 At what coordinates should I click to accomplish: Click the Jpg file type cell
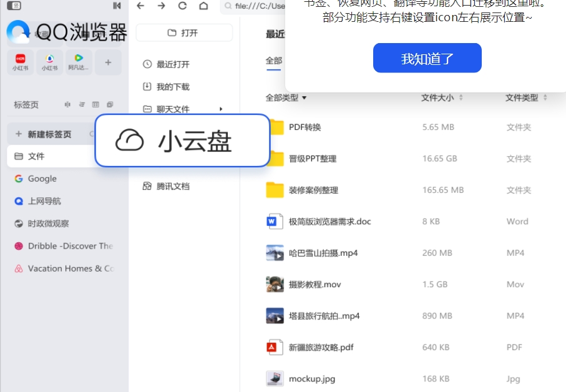(514, 379)
